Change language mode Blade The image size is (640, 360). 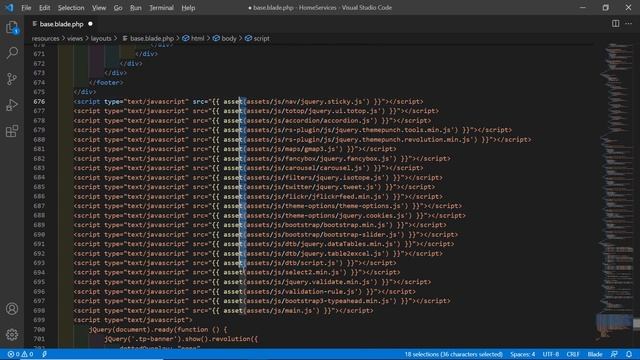595,354
